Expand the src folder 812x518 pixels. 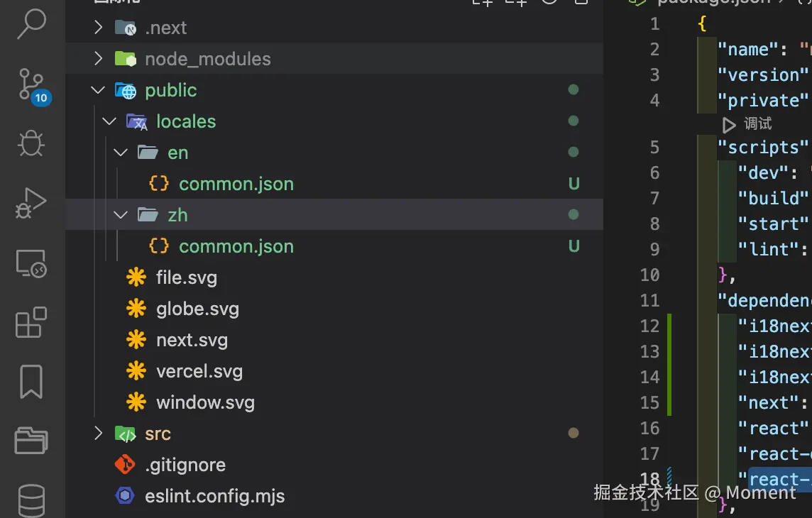click(x=99, y=434)
